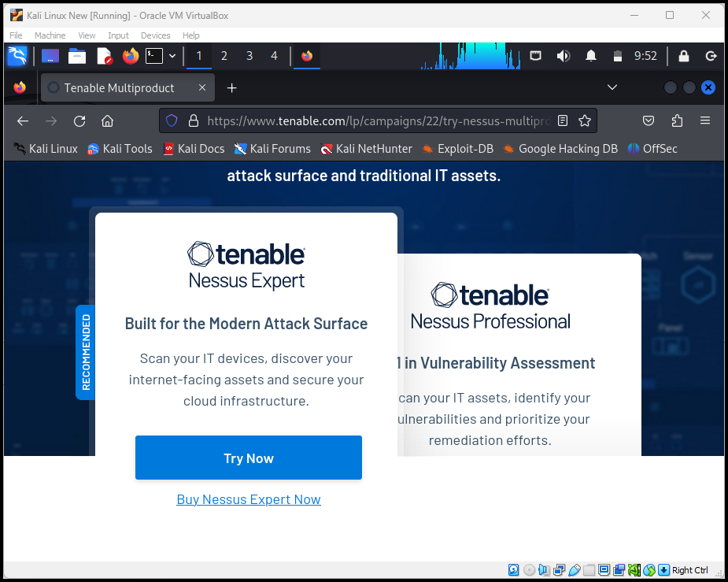Image resolution: width=728 pixels, height=582 pixels.
Task: Open VirtualBox Devices menu
Action: [x=156, y=35]
